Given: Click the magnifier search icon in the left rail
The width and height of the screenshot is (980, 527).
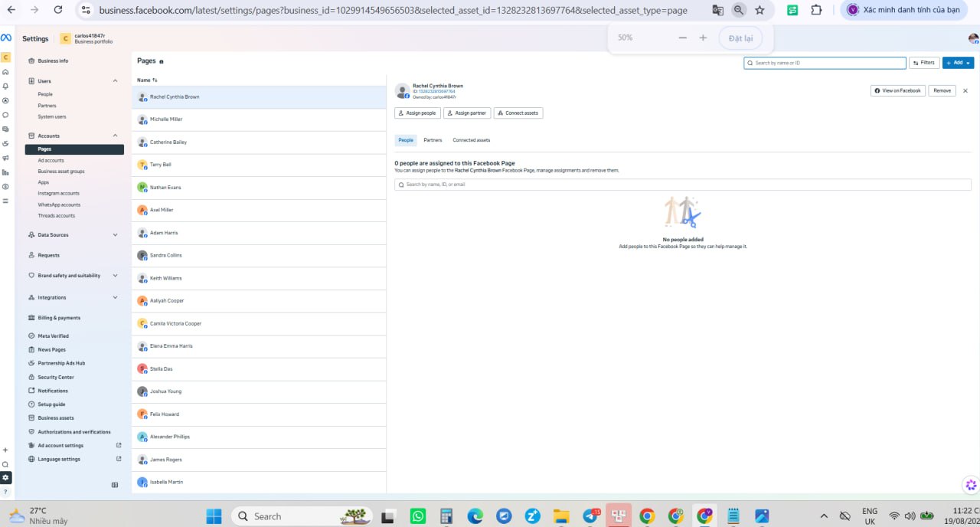Looking at the screenshot, I should click(5, 464).
